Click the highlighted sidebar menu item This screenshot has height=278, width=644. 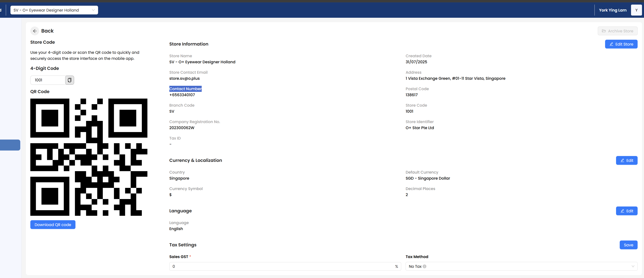tap(10, 145)
